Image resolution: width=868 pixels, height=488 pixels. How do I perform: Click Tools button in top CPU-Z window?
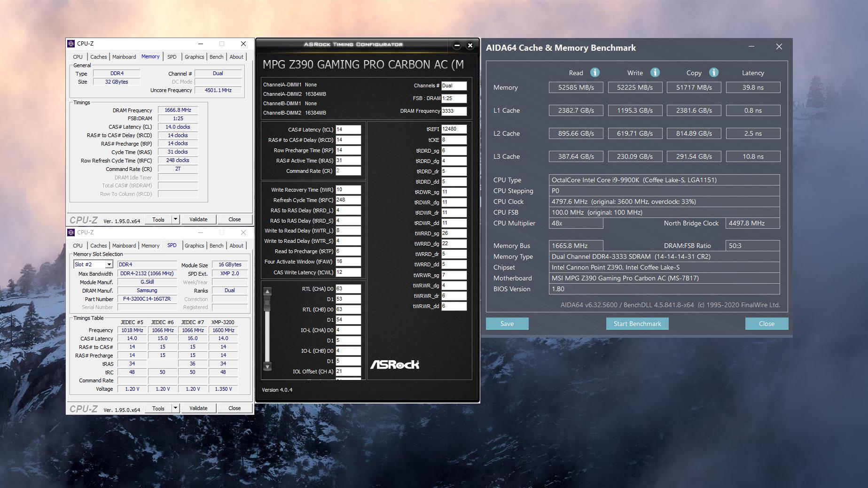[x=158, y=219]
